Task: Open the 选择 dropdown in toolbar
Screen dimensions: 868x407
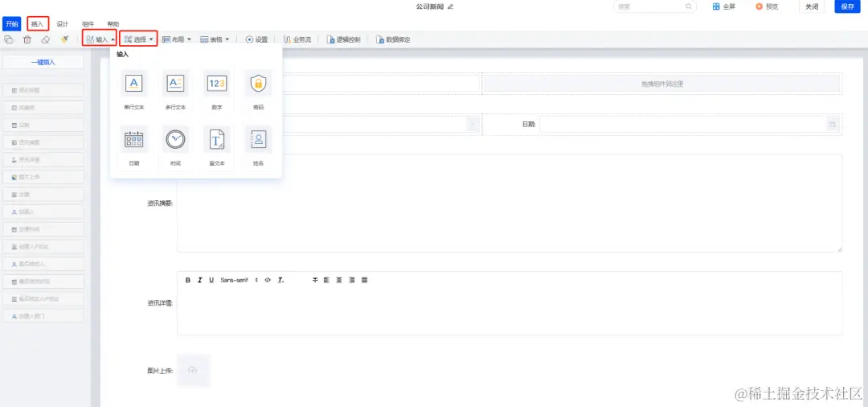Action: tap(138, 39)
